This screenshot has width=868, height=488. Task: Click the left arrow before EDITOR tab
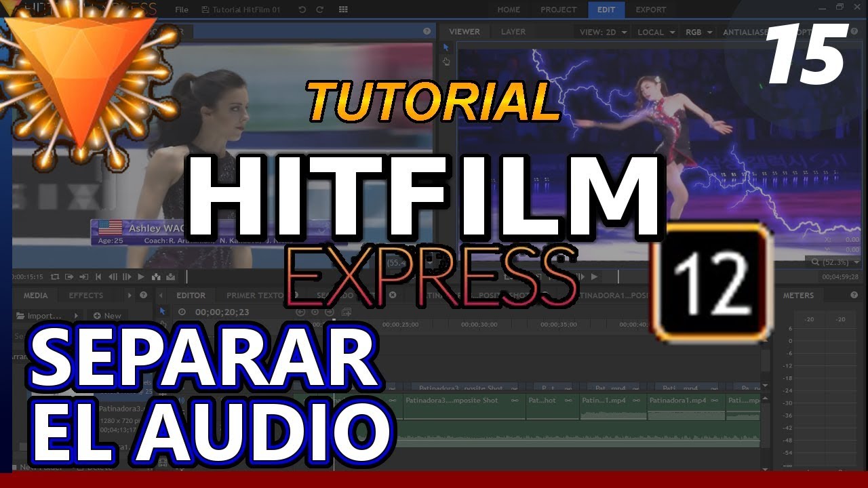coord(161,296)
